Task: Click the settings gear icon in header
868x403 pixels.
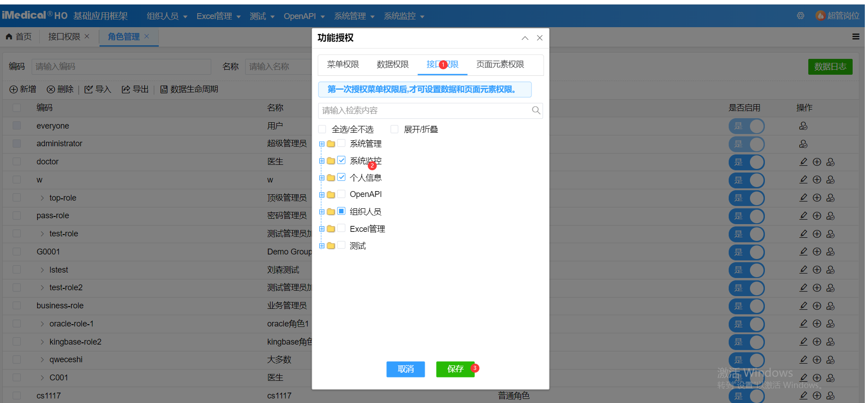Action: [x=801, y=16]
